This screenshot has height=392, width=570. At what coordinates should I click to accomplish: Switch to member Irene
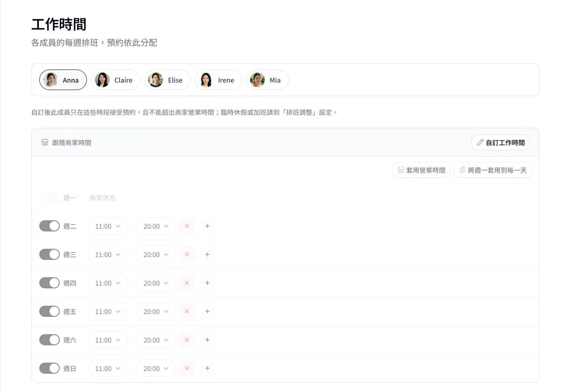click(218, 80)
